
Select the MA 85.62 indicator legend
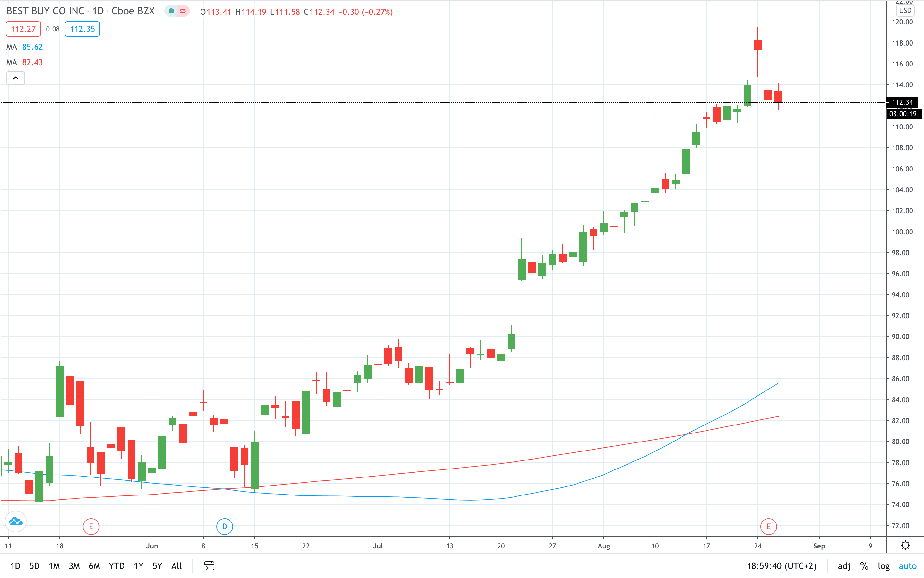[x=24, y=47]
